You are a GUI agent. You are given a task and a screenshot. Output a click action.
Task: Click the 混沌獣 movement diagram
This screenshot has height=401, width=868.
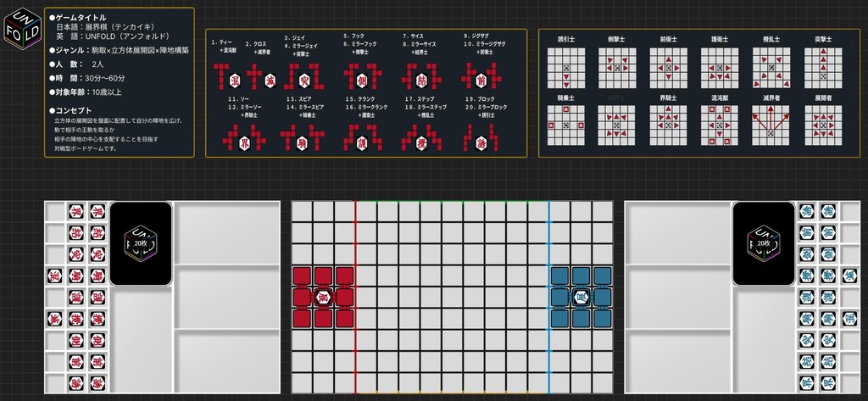[719, 125]
